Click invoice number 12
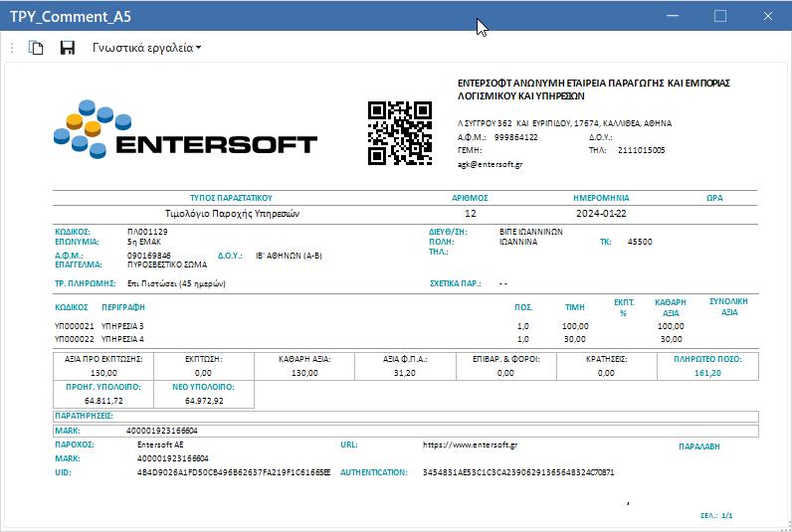The width and height of the screenshot is (792, 532). (x=471, y=214)
